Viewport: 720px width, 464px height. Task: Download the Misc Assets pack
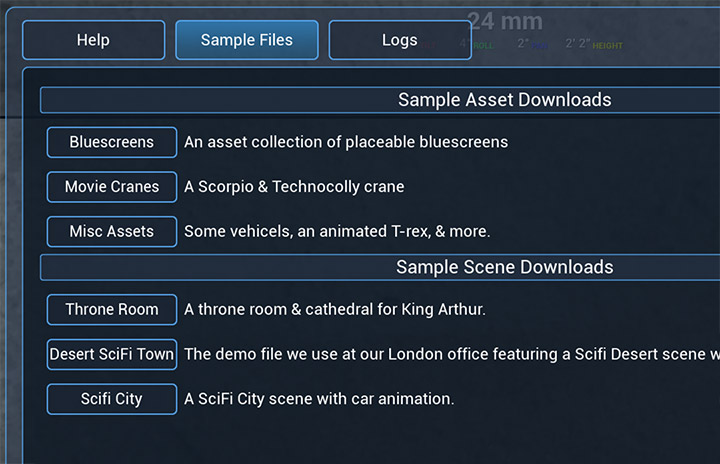(x=112, y=231)
